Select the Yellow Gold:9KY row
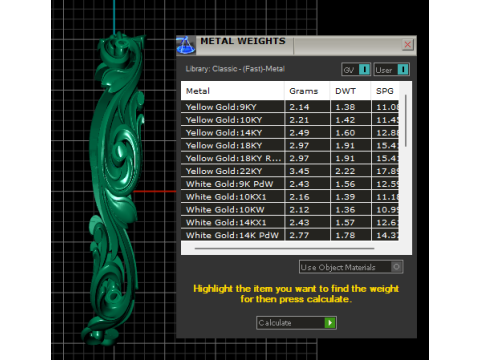480x360 pixels. pyautogui.click(x=290, y=107)
